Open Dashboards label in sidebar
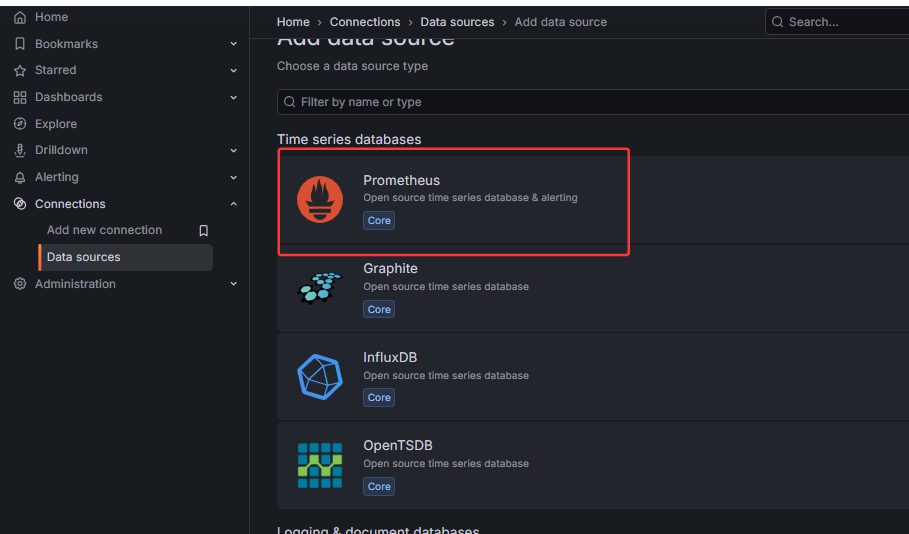This screenshot has height=534, width=909. pos(68,97)
